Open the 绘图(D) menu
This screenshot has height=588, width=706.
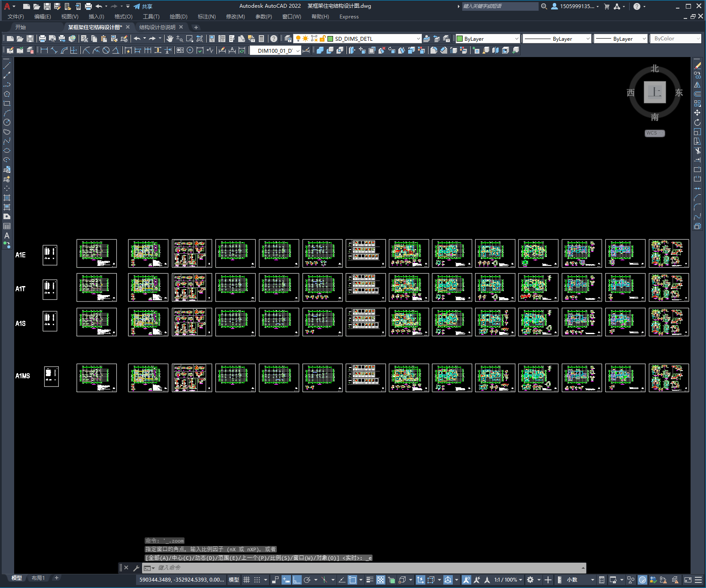[179, 17]
